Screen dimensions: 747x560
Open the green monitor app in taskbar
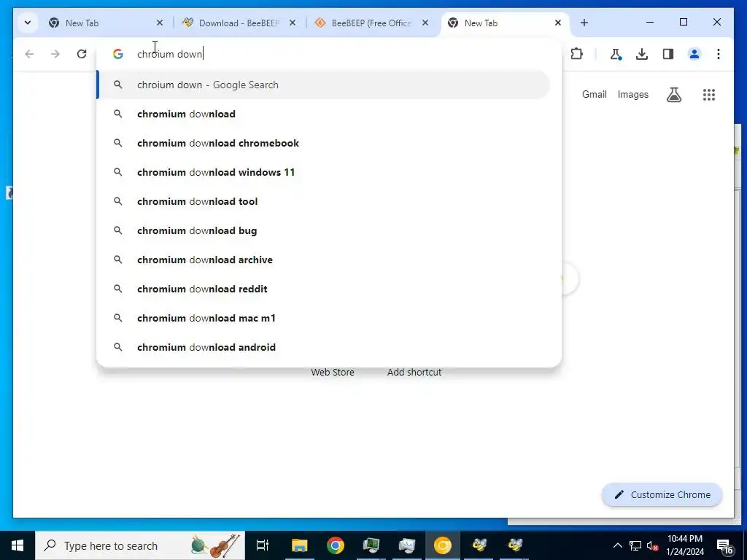[371, 545]
